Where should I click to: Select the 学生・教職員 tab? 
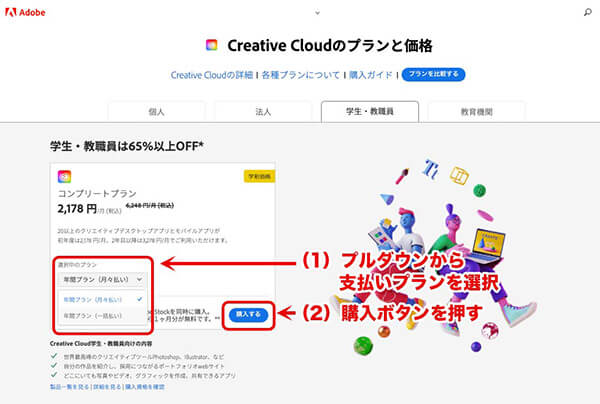[x=370, y=111]
